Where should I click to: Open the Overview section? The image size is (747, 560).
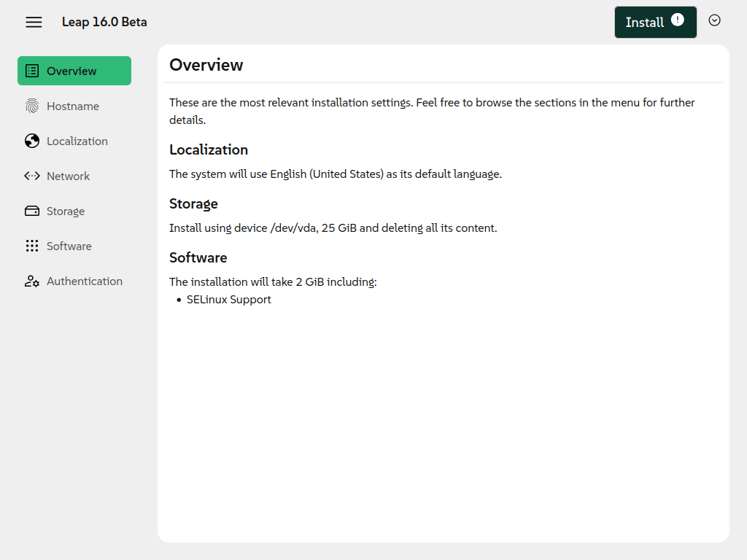(74, 71)
